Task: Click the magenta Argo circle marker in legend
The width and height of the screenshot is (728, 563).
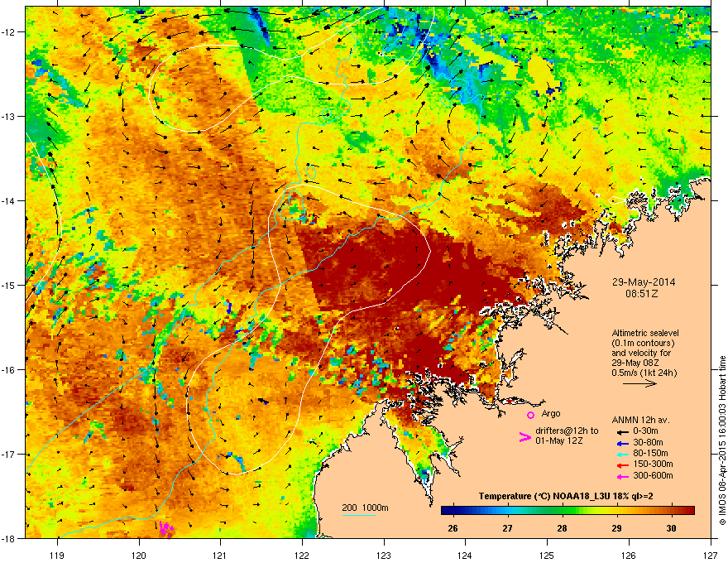Action: coord(530,415)
